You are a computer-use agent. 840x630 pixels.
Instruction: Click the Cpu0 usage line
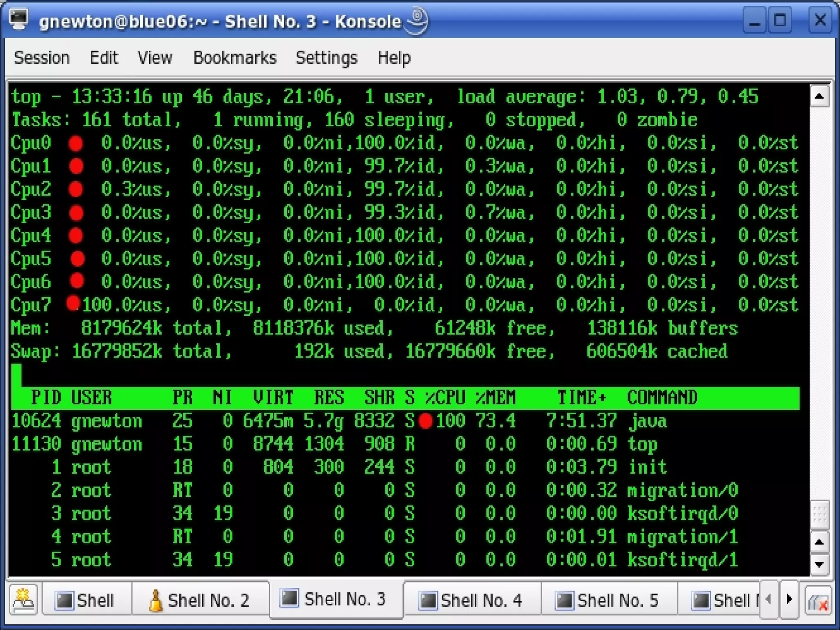click(x=404, y=143)
